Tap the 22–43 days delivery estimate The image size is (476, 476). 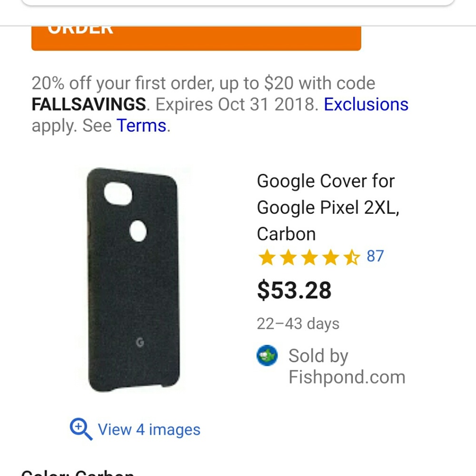(298, 324)
